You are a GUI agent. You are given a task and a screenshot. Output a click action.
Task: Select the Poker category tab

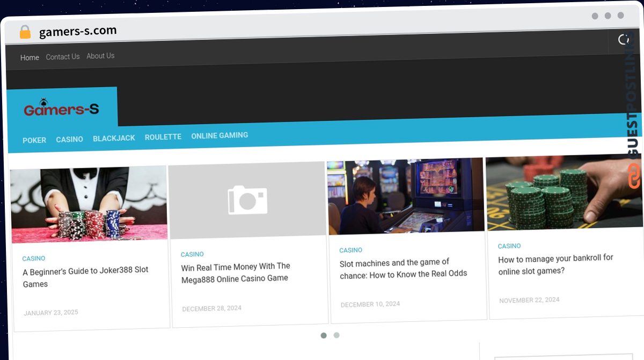(34, 140)
